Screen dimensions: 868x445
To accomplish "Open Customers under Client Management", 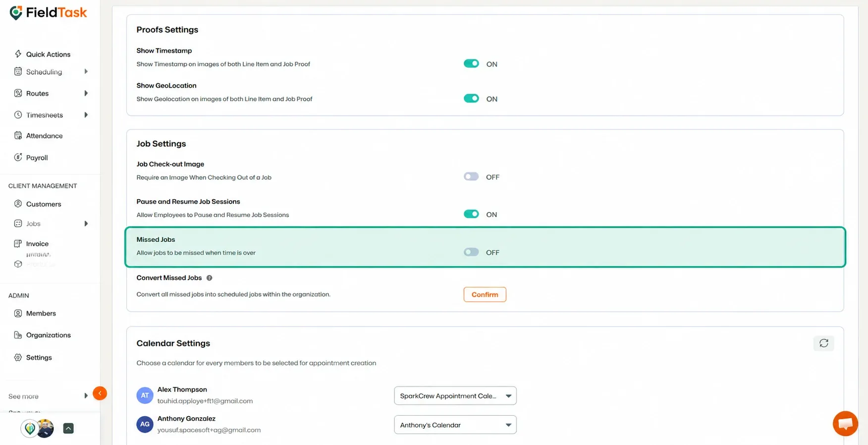I will point(44,204).
